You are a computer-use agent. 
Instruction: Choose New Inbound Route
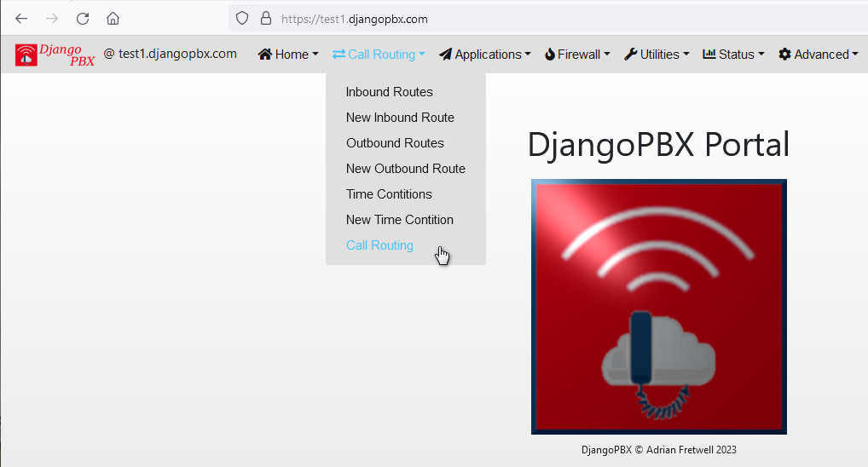[x=400, y=118]
